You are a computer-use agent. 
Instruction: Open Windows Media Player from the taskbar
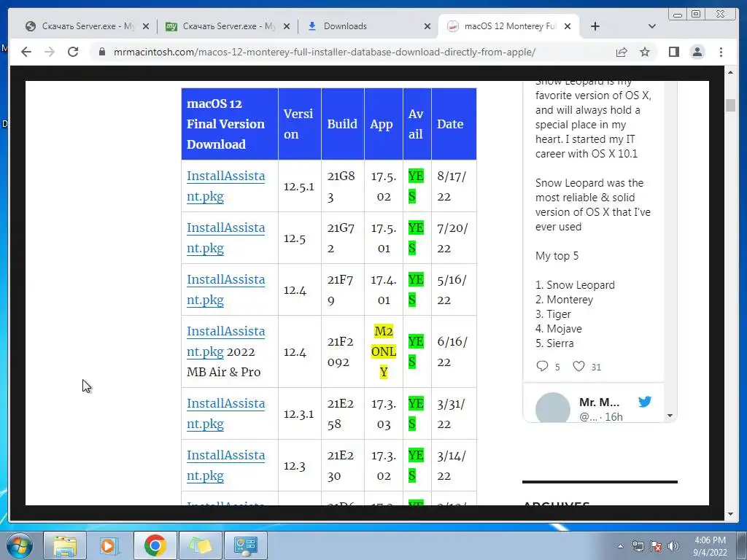tap(109, 545)
